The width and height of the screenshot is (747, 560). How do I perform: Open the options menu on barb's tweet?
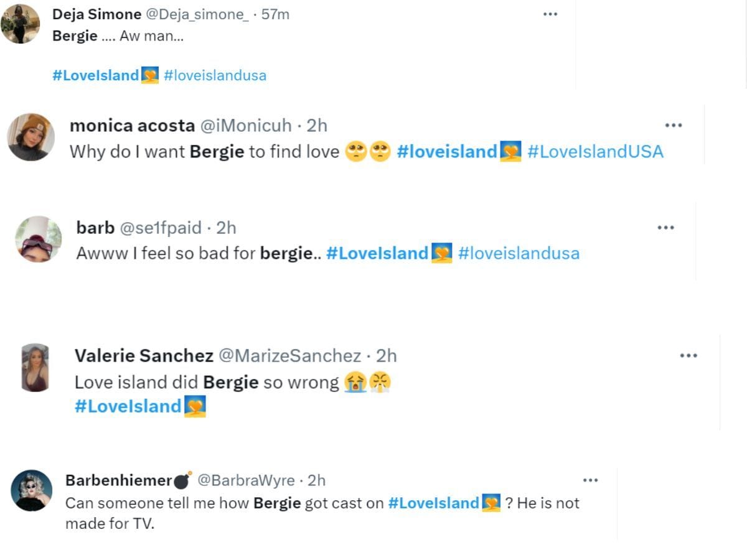coord(666,227)
